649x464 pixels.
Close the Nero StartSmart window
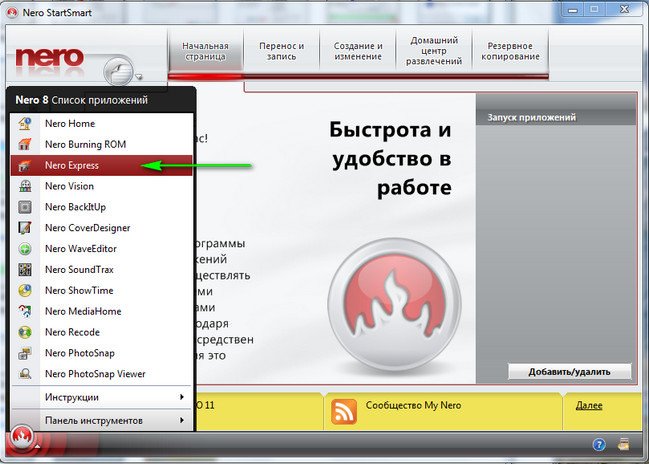[x=625, y=10]
